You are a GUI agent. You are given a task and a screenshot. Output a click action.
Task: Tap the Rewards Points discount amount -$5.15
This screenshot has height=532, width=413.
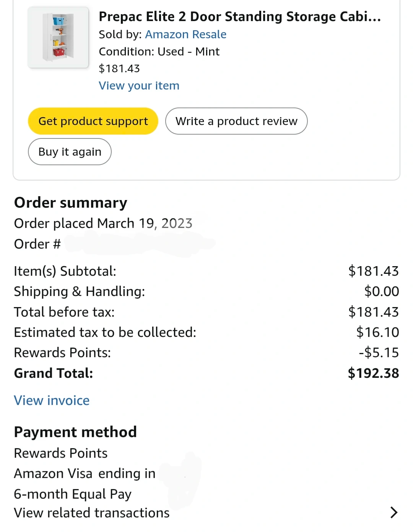(379, 353)
